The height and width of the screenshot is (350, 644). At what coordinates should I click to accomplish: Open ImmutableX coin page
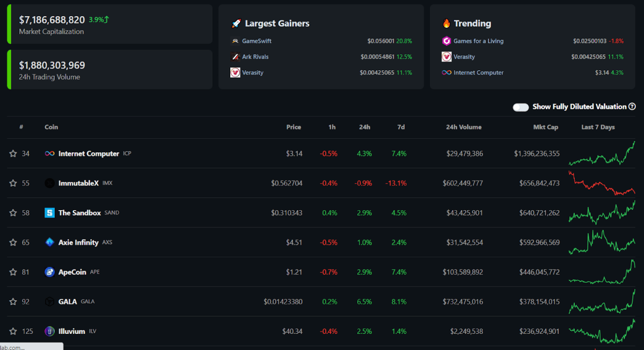[78, 183]
